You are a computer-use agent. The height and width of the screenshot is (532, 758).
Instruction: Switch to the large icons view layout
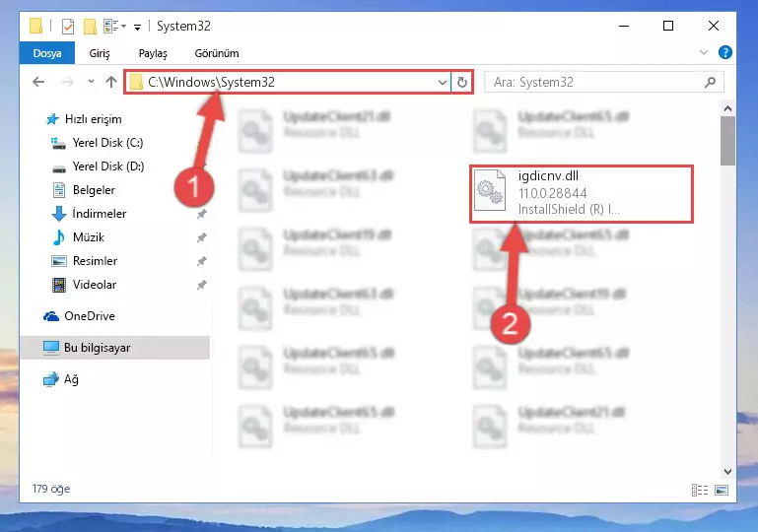[x=722, y=490]
